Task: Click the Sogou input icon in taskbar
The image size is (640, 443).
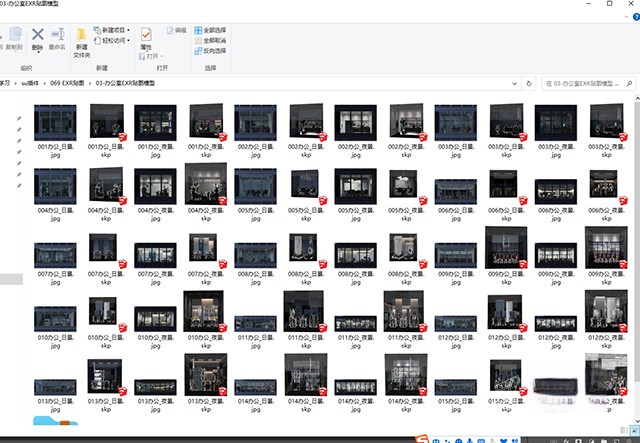Action: click(x=424, y=438)
